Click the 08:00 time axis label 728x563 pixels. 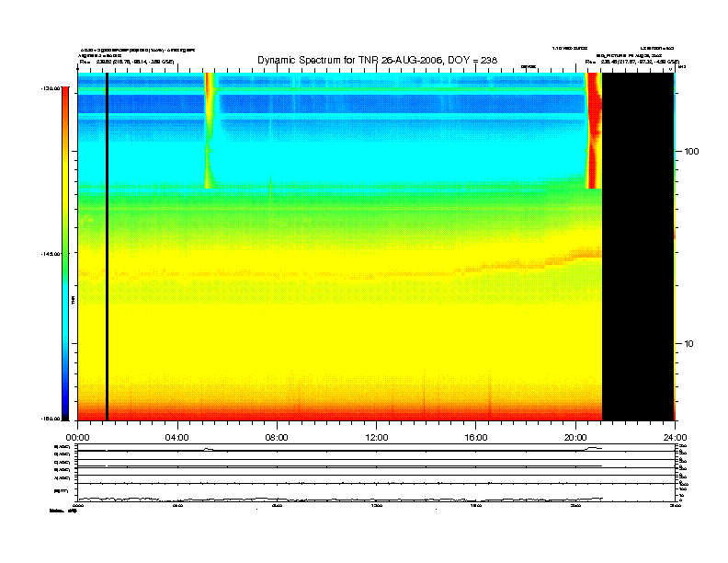(277, 438)
